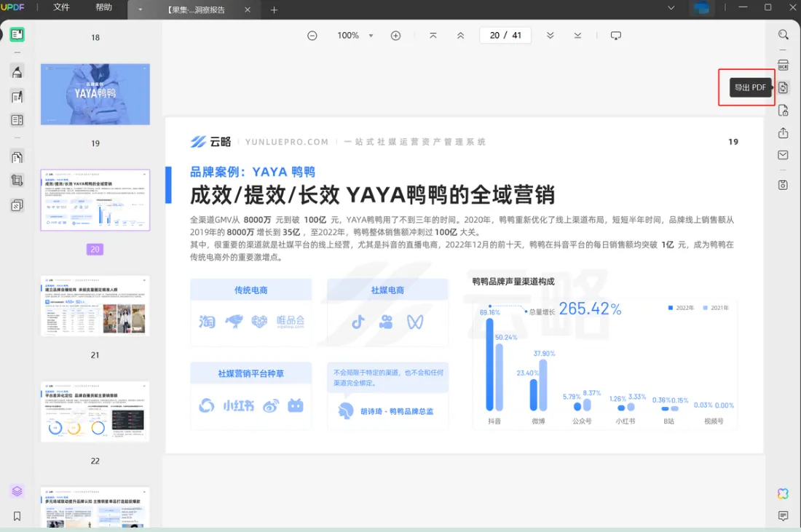Click the thumbnail page label 18
The height and width of the screenshot is (532, 801).
(95, 38)
